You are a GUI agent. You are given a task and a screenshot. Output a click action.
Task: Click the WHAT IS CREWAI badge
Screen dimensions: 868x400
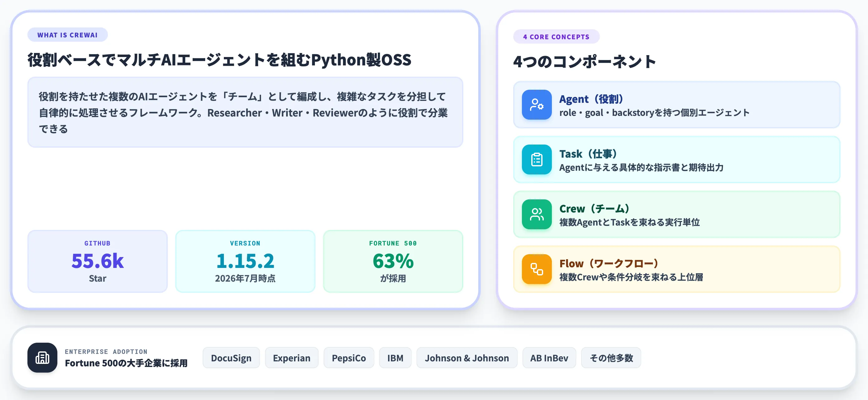tap(67, 35)
